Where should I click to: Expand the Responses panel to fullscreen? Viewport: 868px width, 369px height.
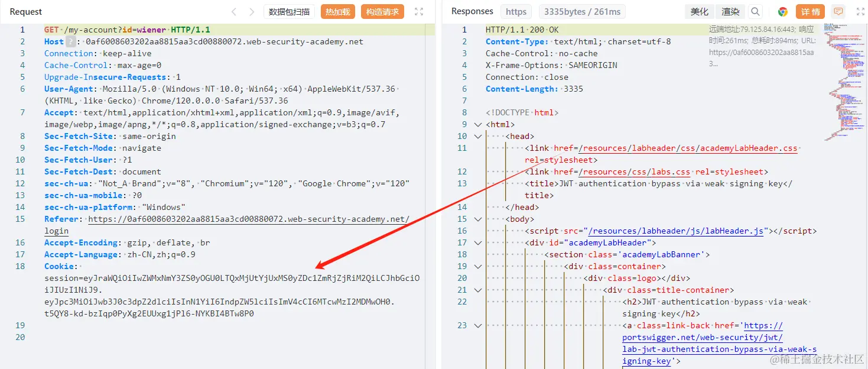click(860, 12)
